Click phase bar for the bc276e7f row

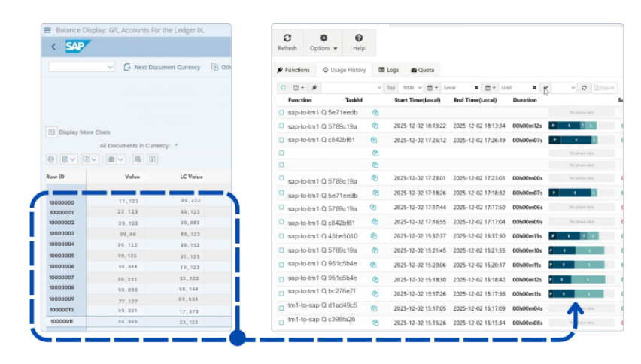coord(576,293)
